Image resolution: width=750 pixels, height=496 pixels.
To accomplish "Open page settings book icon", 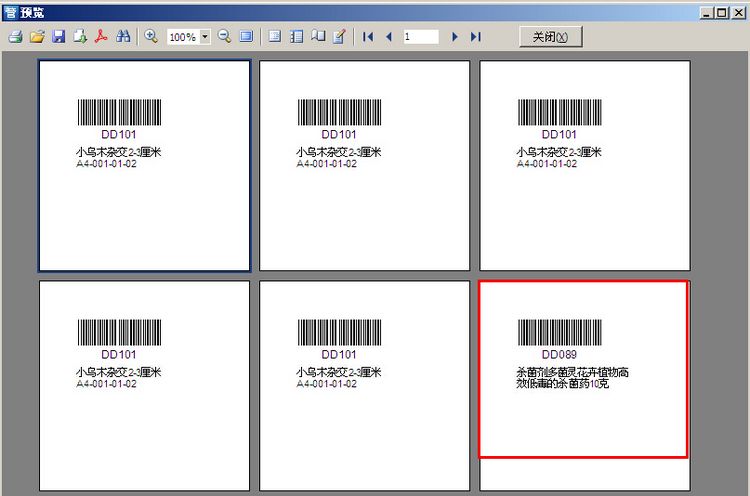I will pyautogui.click(x=318, y=37).
